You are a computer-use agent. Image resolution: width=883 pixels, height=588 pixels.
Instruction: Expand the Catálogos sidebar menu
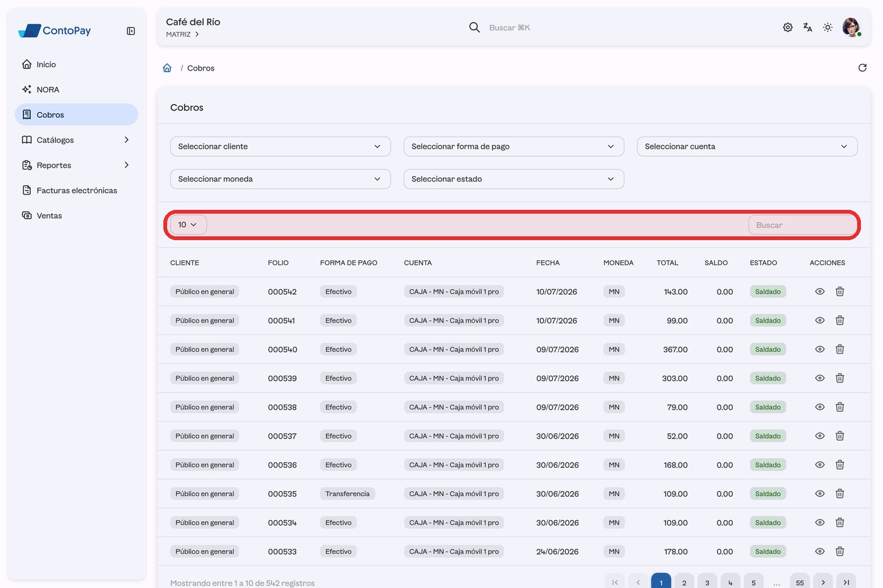(x=76, y=140)
